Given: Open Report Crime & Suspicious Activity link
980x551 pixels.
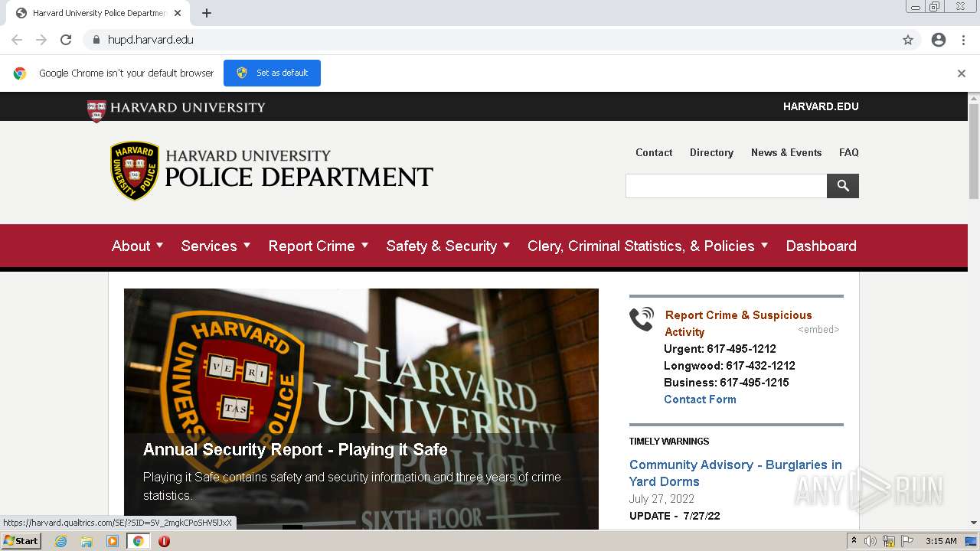Looking at the screenshot, I should [738, 323].
